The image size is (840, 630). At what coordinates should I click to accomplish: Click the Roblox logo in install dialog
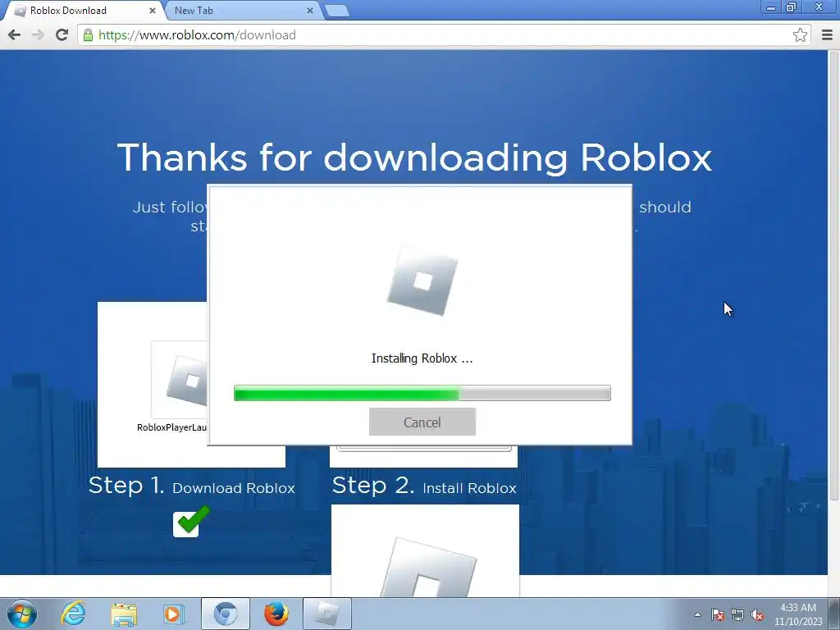[422, 281]
